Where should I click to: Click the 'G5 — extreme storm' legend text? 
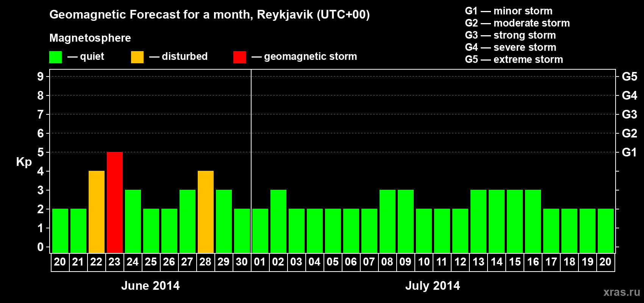pyautogui.click(x=514, y=59)
